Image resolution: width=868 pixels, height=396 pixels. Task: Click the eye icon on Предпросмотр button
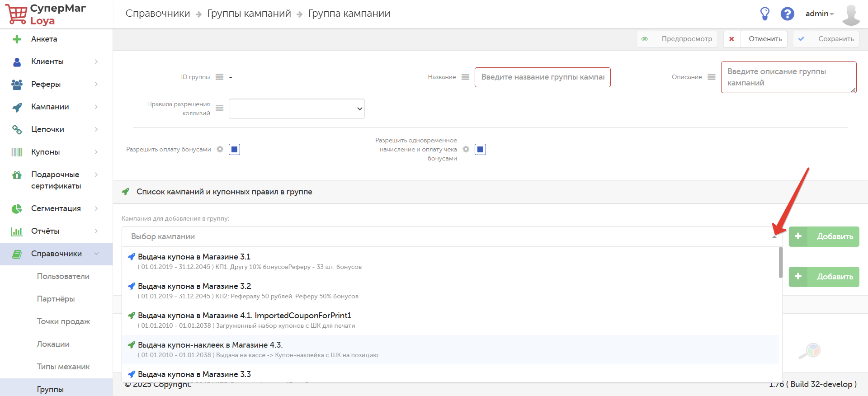click(645, 39)
